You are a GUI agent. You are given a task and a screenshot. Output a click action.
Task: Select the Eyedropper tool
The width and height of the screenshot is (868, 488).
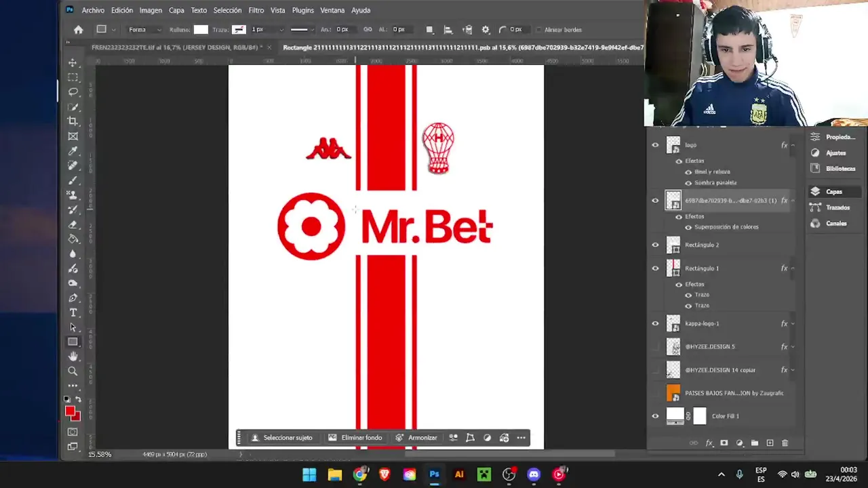(x=73, y=150)
